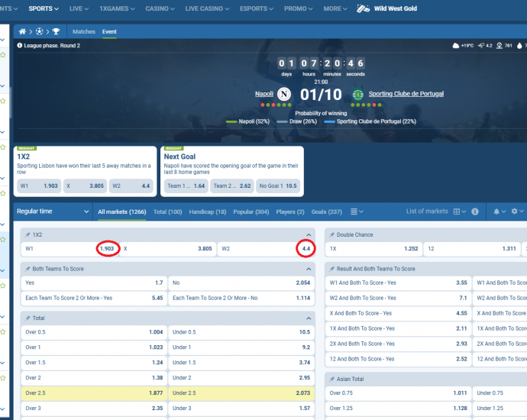Click the Napoli club crest
The height and width of the screenshot is (420, 527).
click(x=284, y=94)
